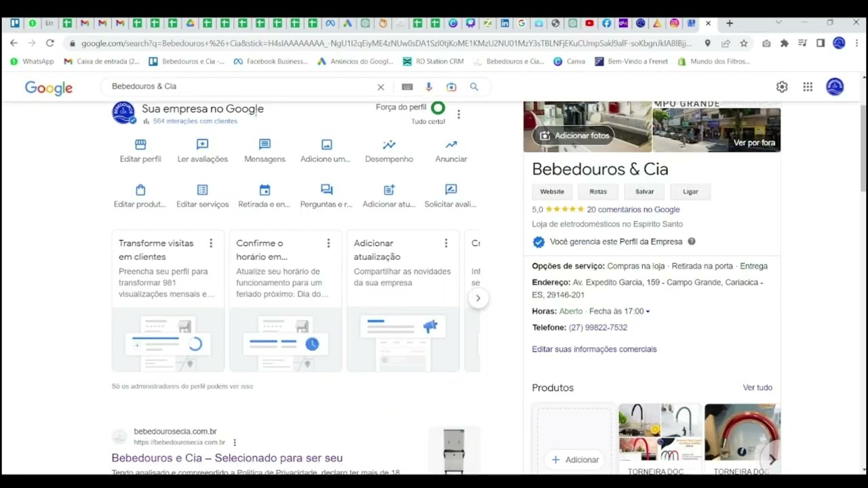Open Chrome tab search dropdown
This screenshot has height=488, width=868.
[778, 22]
